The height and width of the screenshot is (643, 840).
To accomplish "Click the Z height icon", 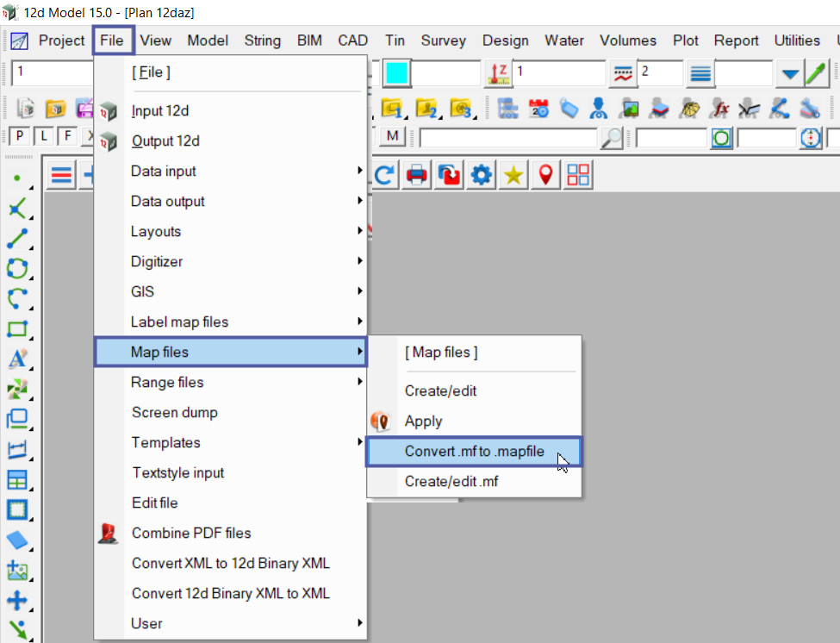I will 498,73.
